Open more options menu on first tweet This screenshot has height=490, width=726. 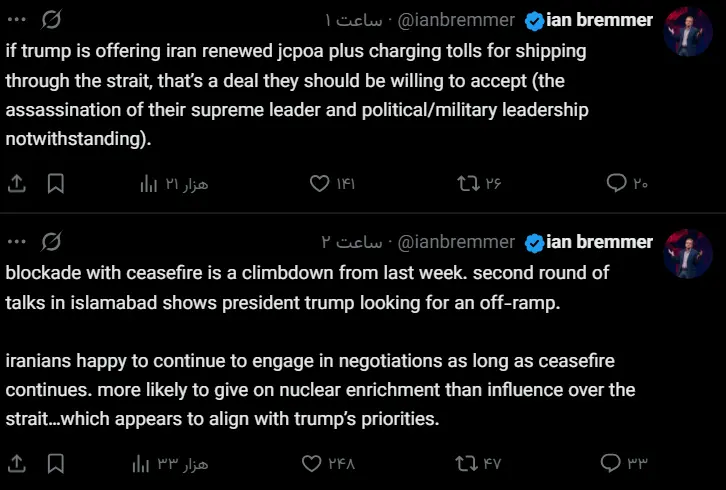[x=17, y=19]
